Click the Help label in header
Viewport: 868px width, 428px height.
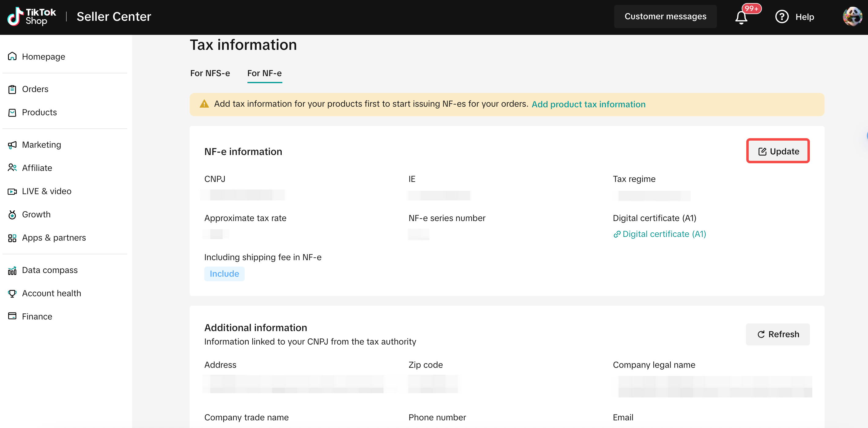click(805, 17)
